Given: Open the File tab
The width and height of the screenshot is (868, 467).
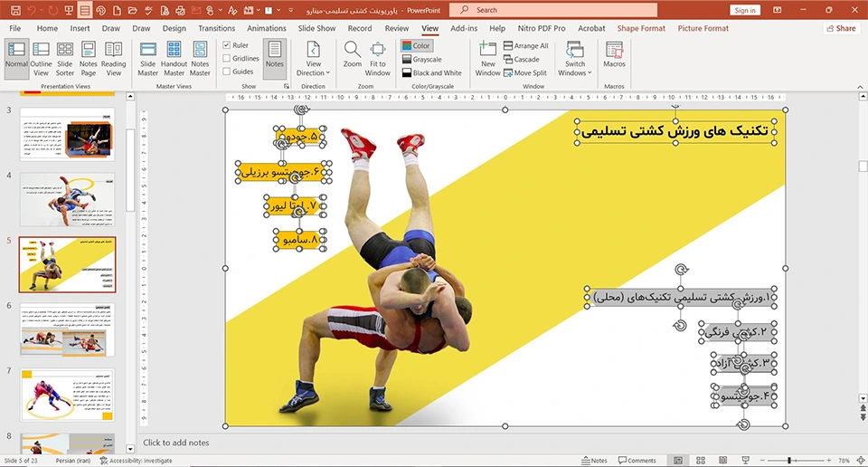Looking at the screenshot, I should pos(15,28).
